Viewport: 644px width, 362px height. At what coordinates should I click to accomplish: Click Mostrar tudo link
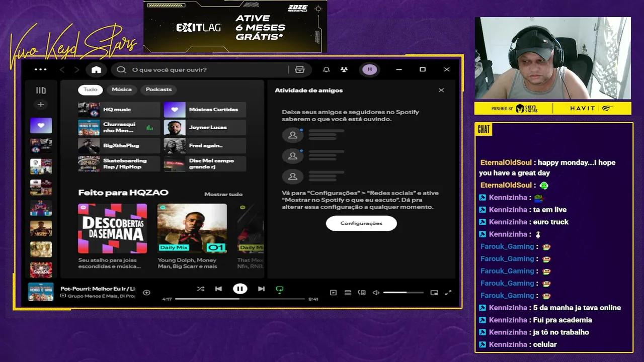pos(223,194)
